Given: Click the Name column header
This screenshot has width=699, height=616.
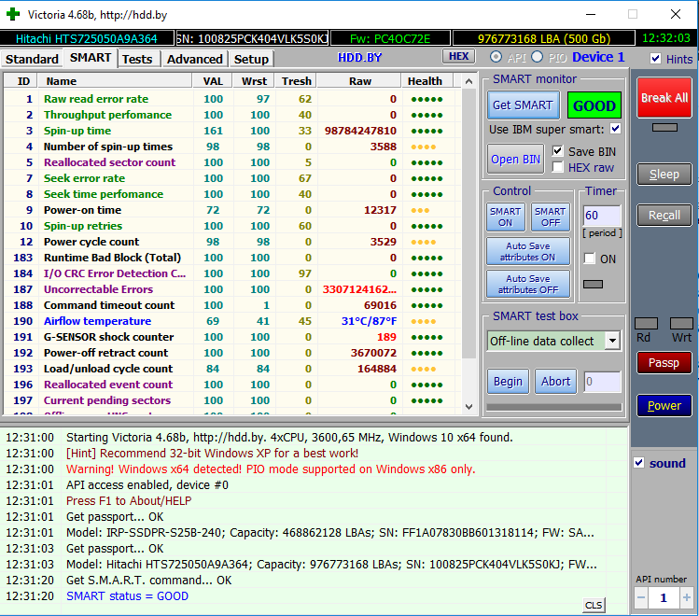Looking at the screenshot, I should tap(115, 81).
